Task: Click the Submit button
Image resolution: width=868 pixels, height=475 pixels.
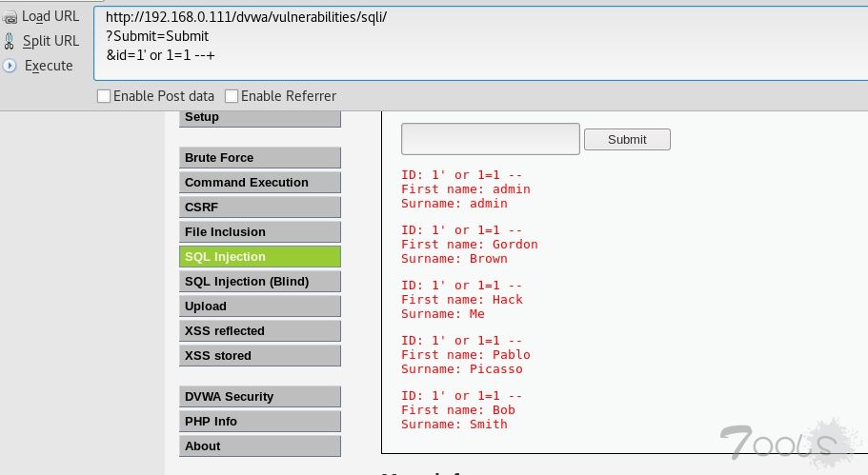Action: [x=627, y=139]
